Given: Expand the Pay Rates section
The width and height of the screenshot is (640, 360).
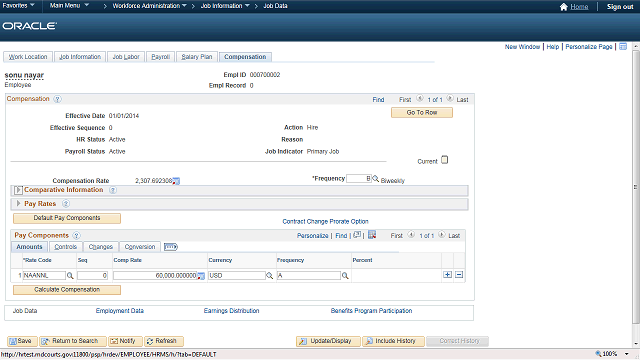Looking at the screenshot, I should click(x=18, y=203).
